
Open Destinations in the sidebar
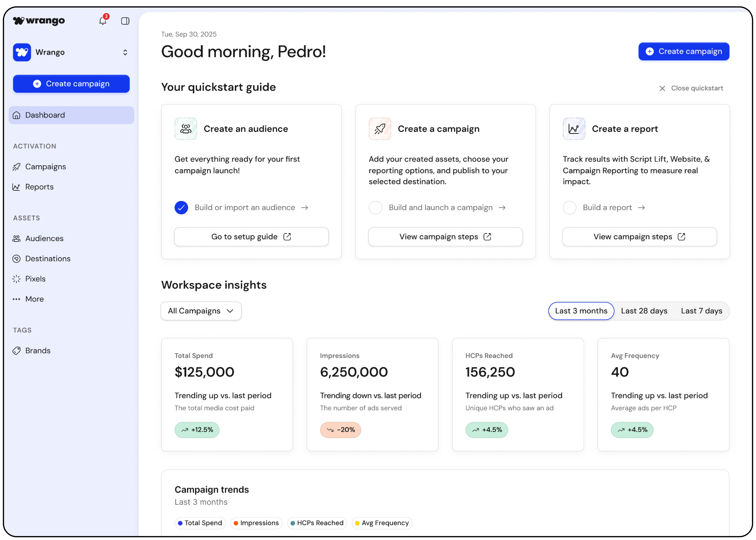click(48, 258)
